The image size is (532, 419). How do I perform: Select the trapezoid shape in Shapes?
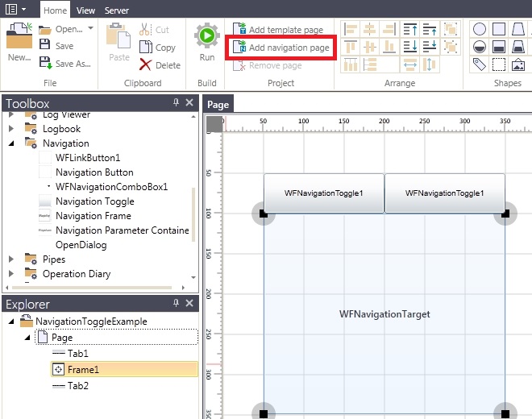pyautogui.click(x=520, y=29)
